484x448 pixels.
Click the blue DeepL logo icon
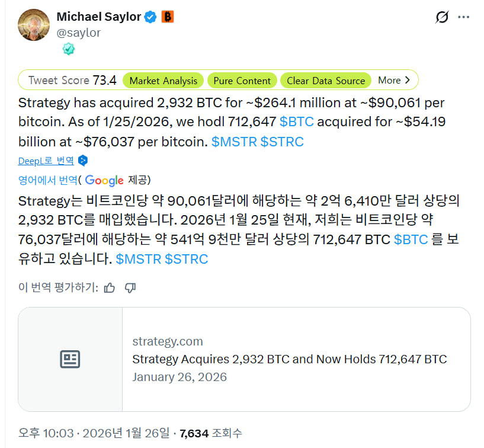point(84,161)
